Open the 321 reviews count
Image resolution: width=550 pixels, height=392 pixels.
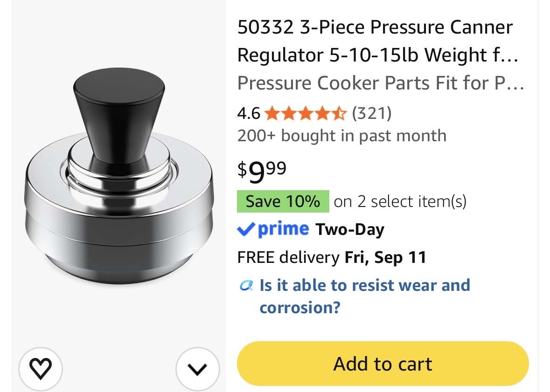(x=372, y=113)
